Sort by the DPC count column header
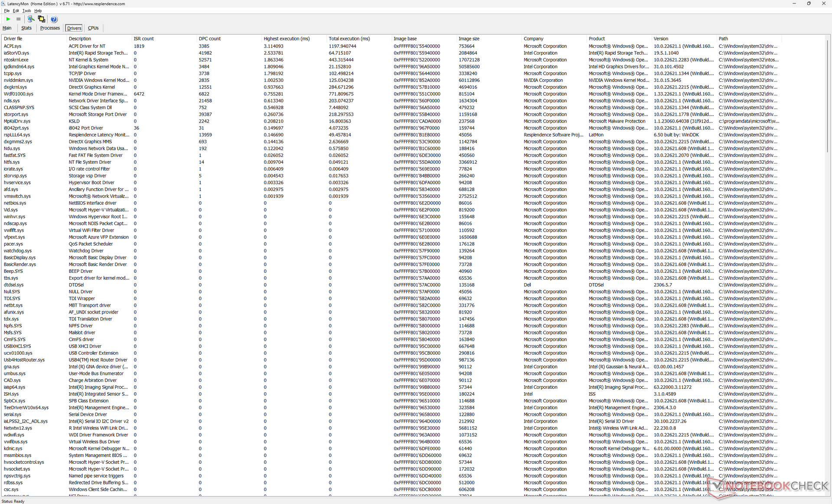 click(x=210, y=39)
